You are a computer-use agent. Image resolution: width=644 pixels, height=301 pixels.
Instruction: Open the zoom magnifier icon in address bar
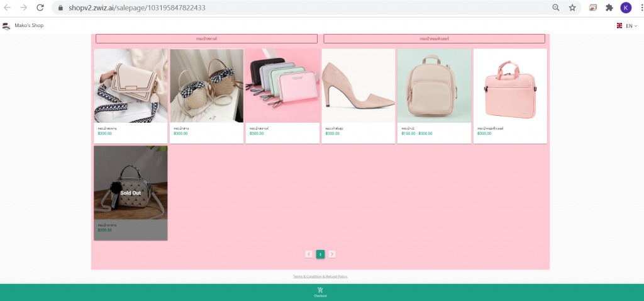[556, 8]
